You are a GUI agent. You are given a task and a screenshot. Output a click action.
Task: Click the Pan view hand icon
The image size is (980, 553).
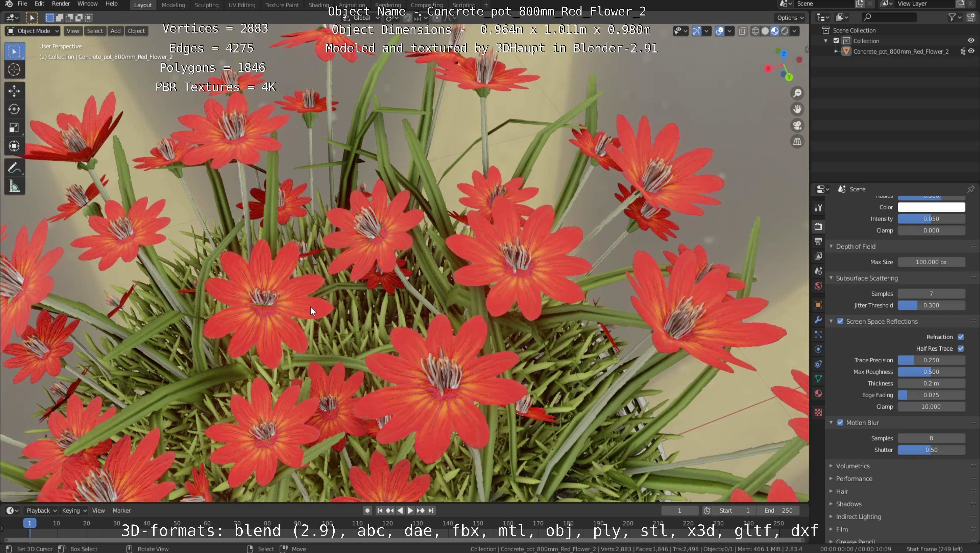click(x=797, y=109)
